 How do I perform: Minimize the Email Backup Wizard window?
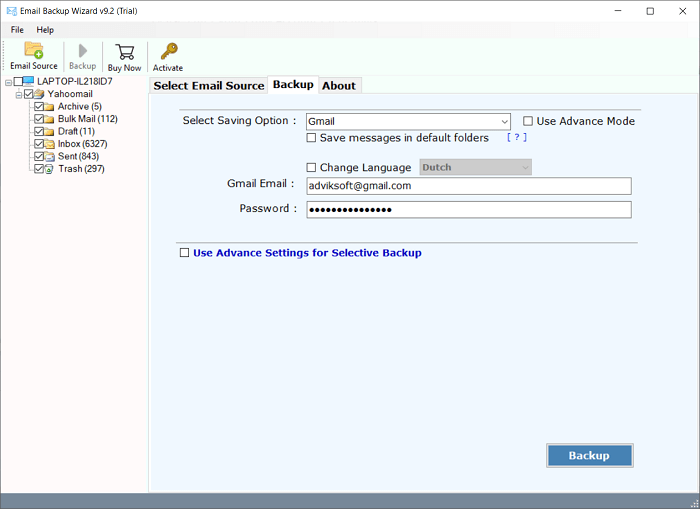click(618, 11)
